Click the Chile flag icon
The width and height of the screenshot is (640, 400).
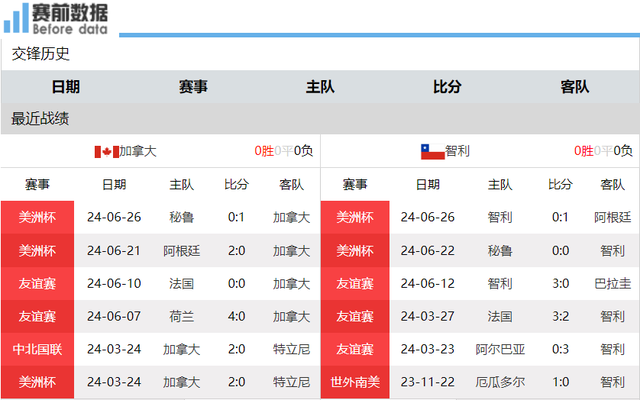click(x=433, y=152)
